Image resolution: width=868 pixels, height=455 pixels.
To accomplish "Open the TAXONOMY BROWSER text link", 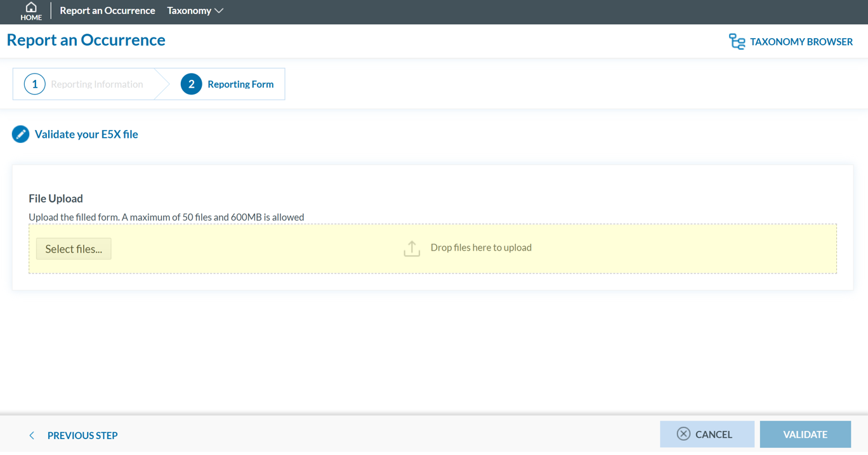I will pos(801,42).
